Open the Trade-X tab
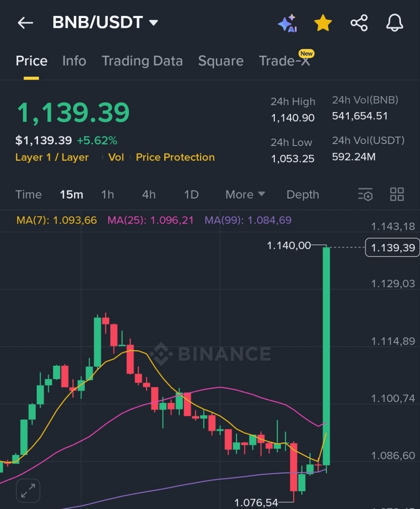Screen dimensions: 420x509 (284, 61)
